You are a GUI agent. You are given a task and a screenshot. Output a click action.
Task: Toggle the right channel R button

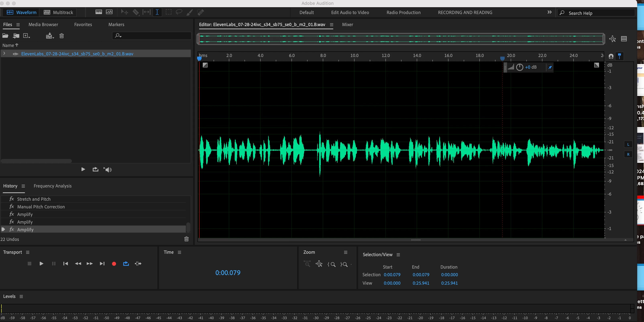pyautogui.click(x=628, y=155)
